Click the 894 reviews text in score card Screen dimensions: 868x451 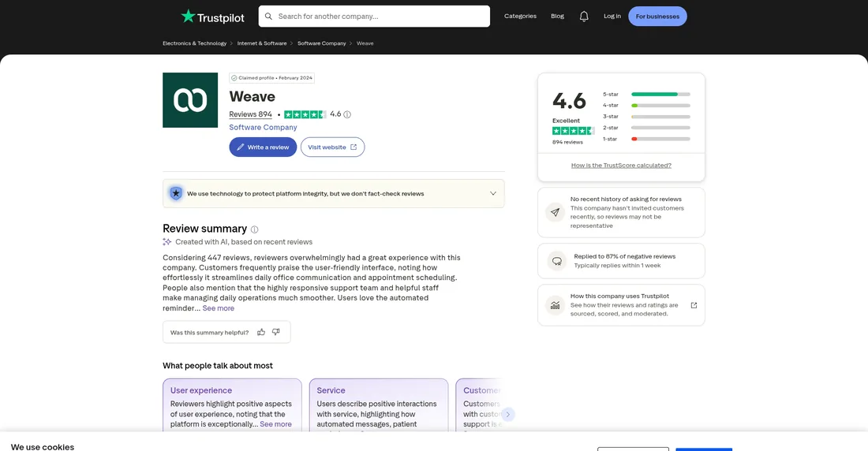point(567,142)
